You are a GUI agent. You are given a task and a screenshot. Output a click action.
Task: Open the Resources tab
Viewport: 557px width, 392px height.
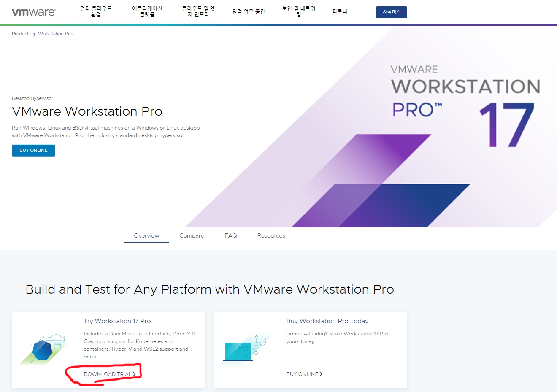click(x=271, y=235)
